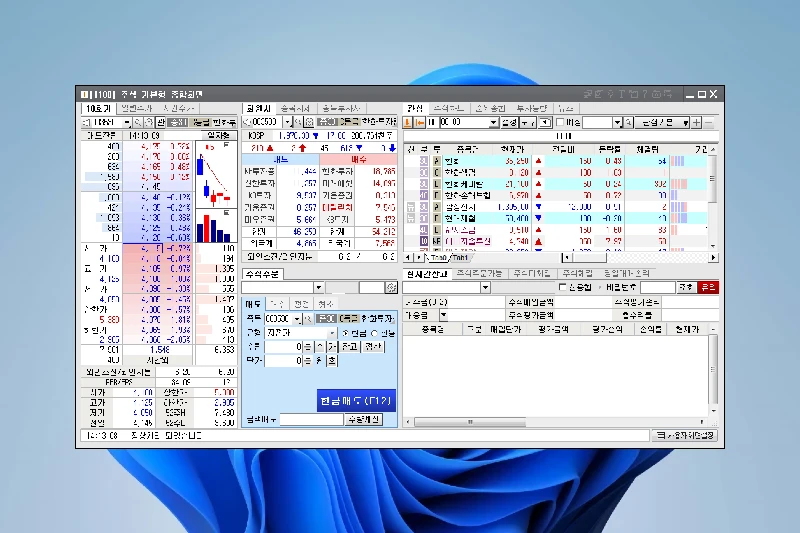Click the daily data button above the mini chart
Viewport: 800px width, 533px height.
click(218, 136)
